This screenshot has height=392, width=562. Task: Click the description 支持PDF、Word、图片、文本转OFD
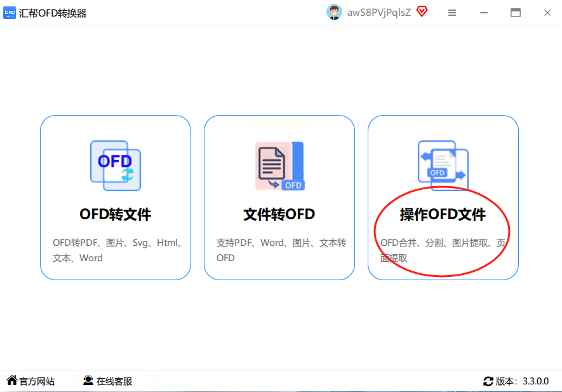click(281, 250)
